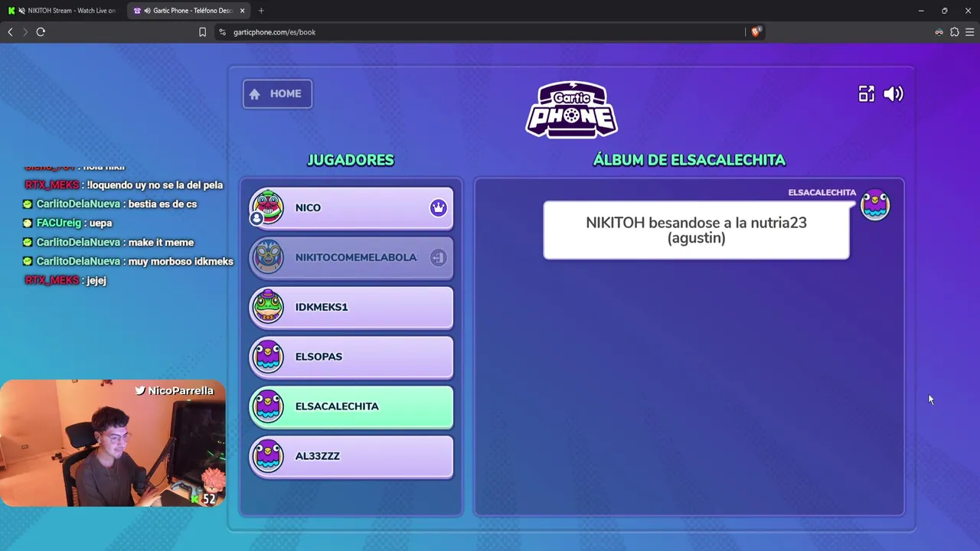980x551 pixels.
Task: Click the crown icon on NICO's row
Action: click(x=438, y=207)
